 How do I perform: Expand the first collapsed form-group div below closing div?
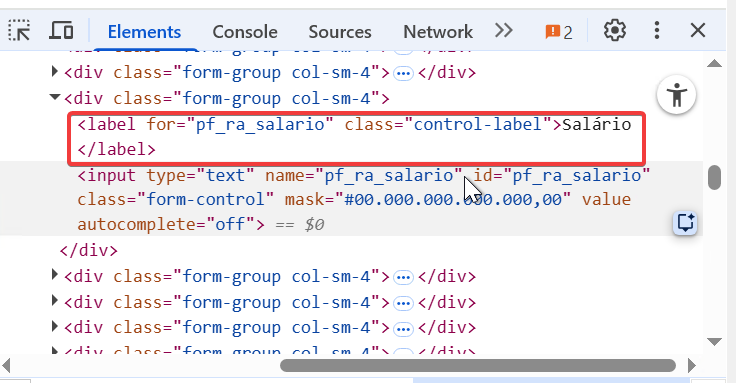tap(54, 275)
